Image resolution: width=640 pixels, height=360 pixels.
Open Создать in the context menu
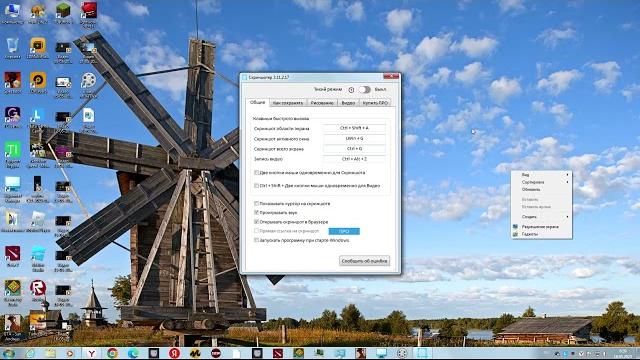point(541,217)
